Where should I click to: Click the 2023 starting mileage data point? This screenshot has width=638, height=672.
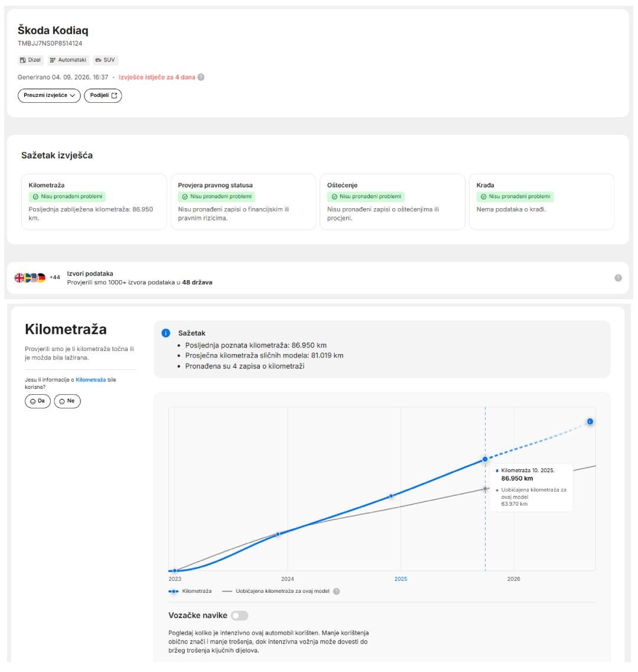pyautogui.click(x=175, y=570)
